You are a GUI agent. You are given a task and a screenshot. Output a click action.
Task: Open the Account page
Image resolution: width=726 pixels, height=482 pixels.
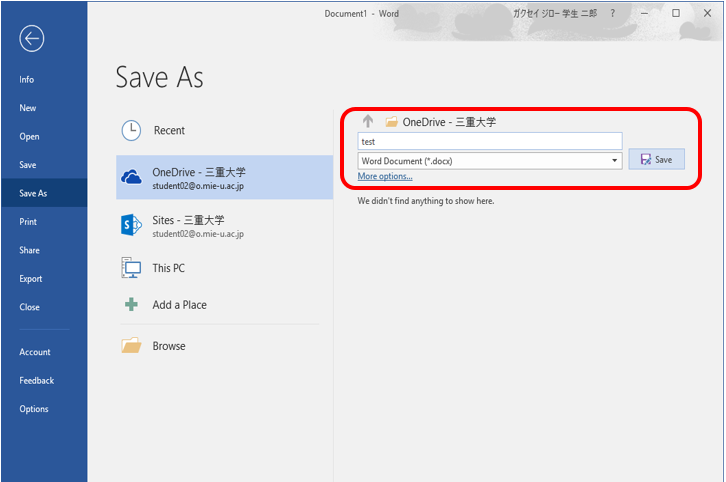(35, 352)
